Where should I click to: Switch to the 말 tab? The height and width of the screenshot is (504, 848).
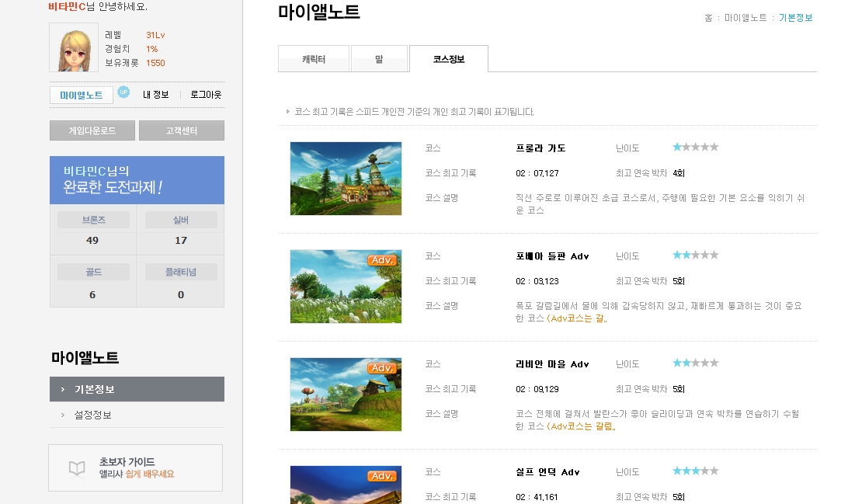[x=379, y=59]
